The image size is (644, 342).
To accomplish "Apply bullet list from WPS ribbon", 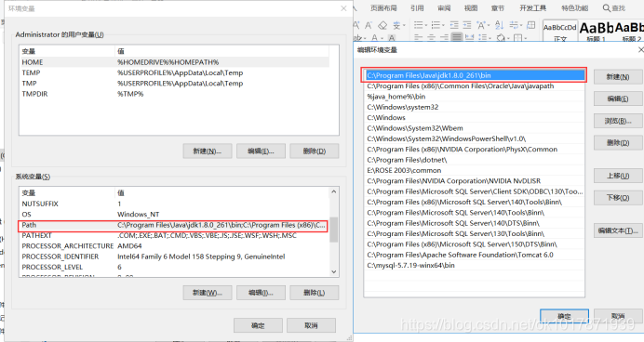I will tap(418, 25).
